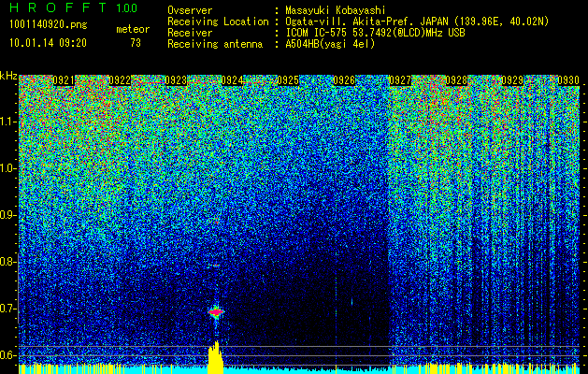Click the 1.1 kHz axis label

(8, 122)
